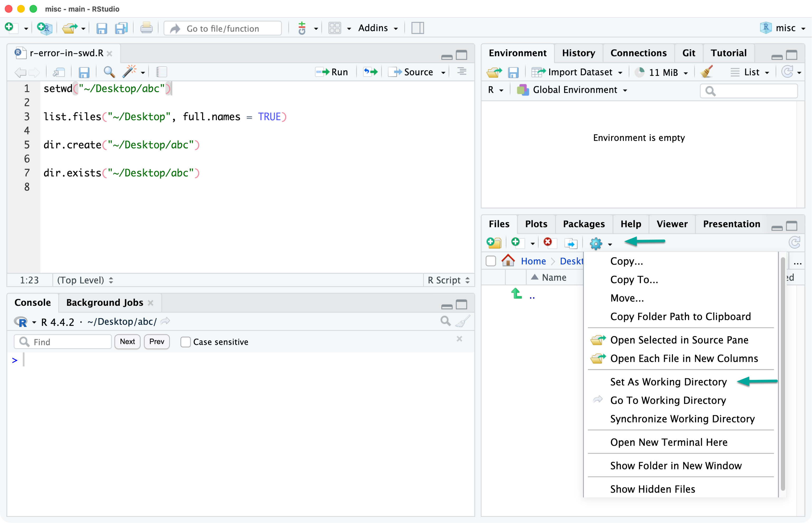The width and height of the screenshot is (812, 523).
Task: Click the Next button in the find bar
Action: 127,342
